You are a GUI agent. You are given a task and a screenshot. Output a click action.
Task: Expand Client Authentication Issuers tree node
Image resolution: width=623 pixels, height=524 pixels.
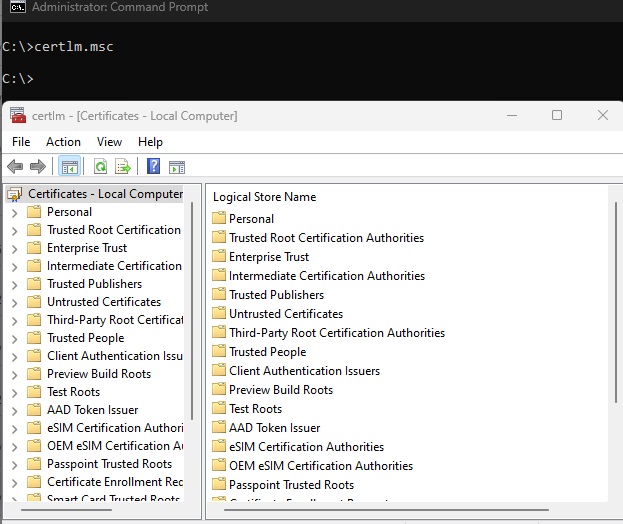pos(15,357)
